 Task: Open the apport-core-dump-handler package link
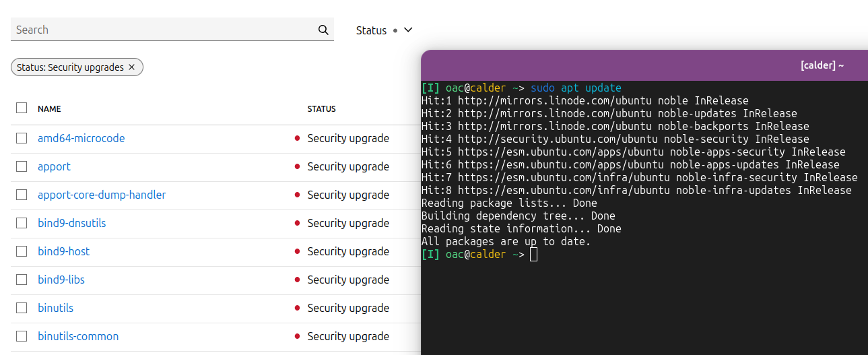[102, 195]
